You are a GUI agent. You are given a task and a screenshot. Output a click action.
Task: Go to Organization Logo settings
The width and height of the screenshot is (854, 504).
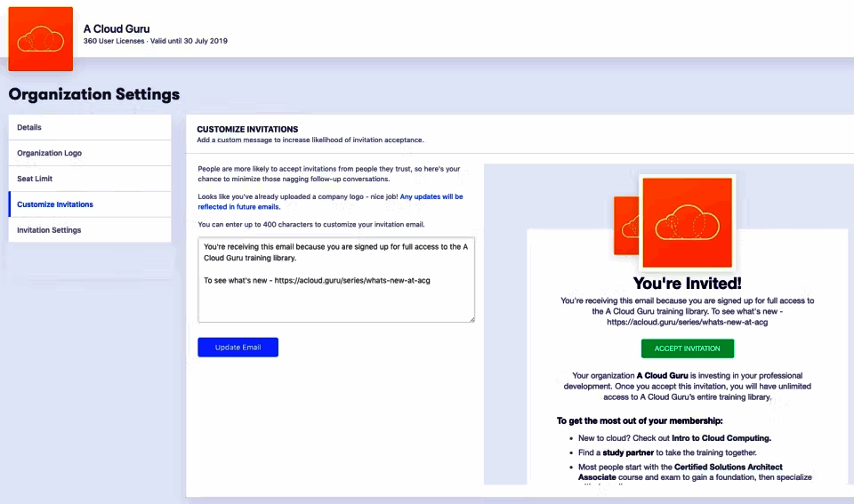(89, 153)
